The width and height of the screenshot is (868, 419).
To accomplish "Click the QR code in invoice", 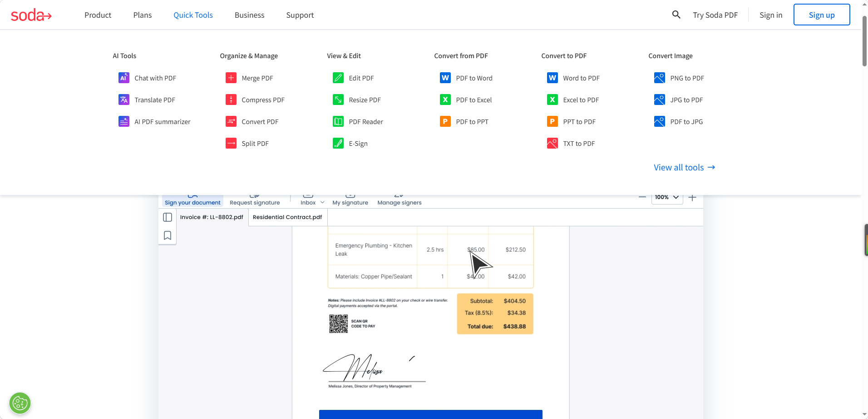I will 338,324.
